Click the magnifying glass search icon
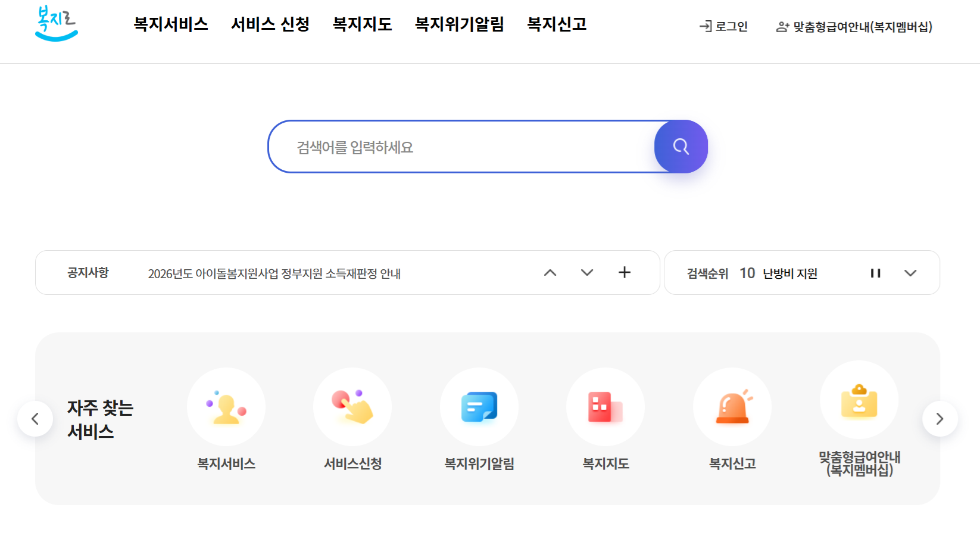Viewport: 980px width, 551px height. 681,147
